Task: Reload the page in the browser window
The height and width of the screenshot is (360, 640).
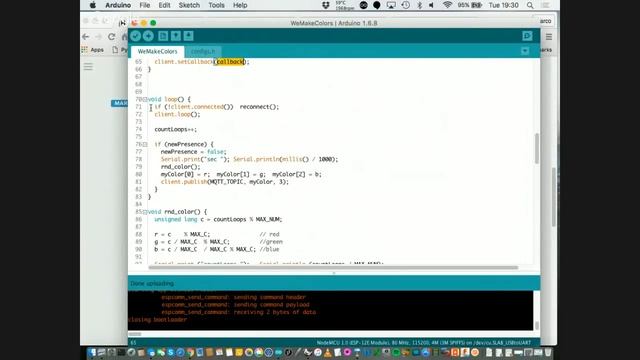Action: pos(111,37)
